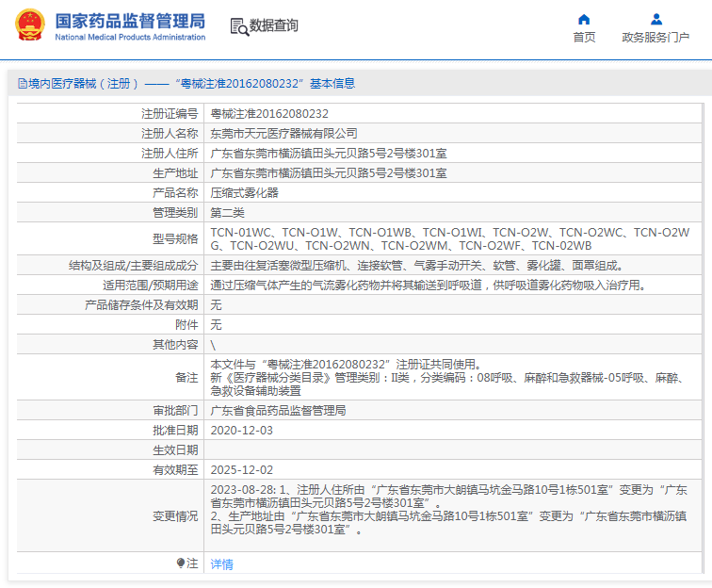Click the 备注 remarks text
This screenshot has width=712, height=588.
tap(447, 378)
